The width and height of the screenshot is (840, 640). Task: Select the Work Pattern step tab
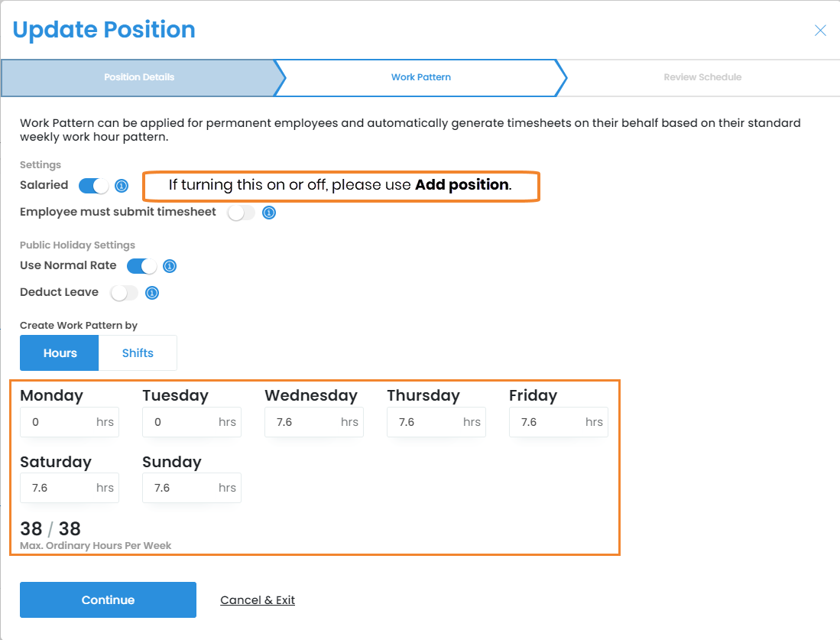click(420, 77)
